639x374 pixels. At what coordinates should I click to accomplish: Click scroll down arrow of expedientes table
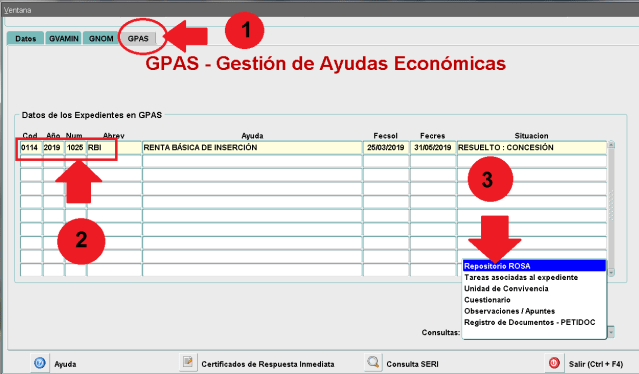tap(611, 272)
